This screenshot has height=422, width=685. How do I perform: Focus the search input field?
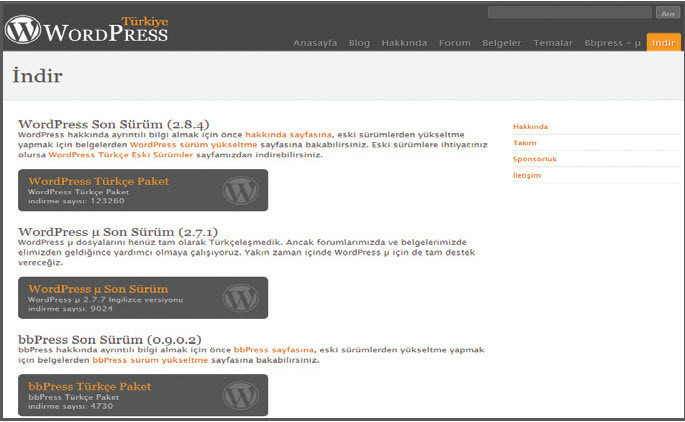pyautogui.click(x=570, y=12)
